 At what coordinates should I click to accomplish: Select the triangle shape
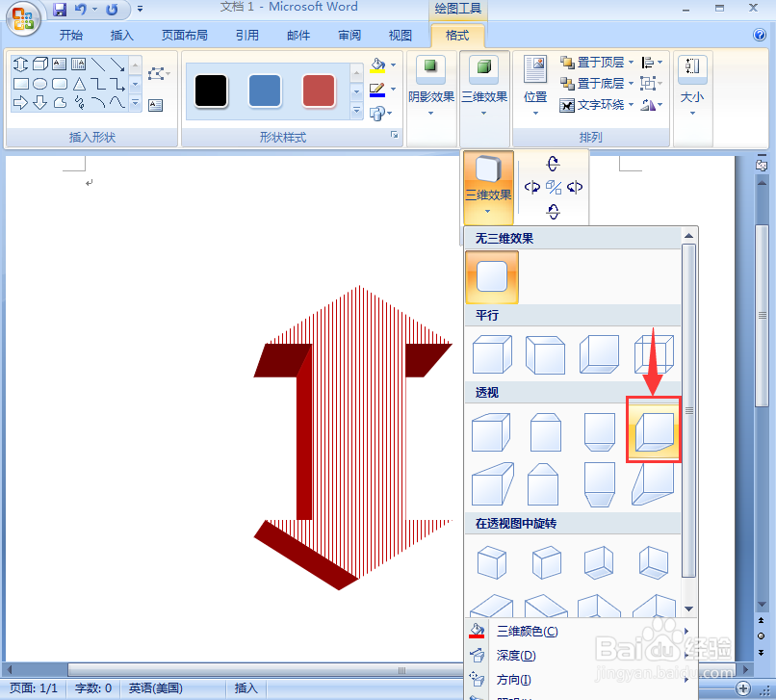point(79,84)
